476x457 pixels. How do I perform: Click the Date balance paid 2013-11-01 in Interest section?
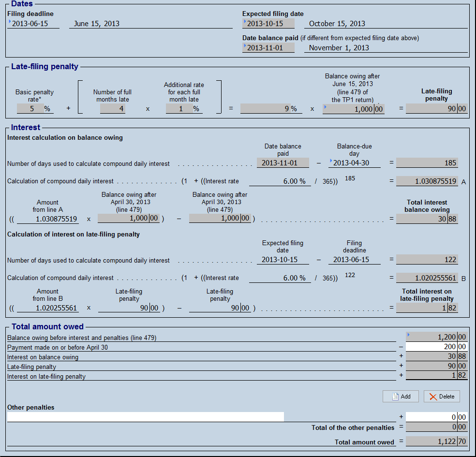283,162
